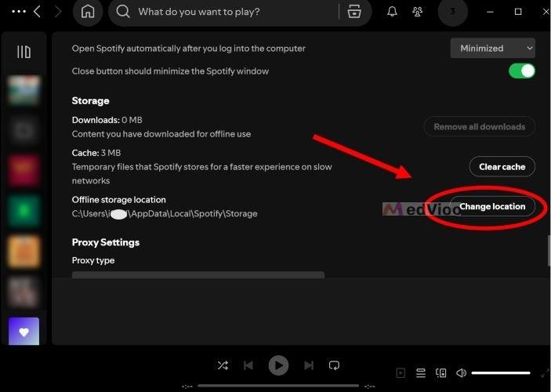This screenshot has height=392, width=551.
Task: Click the offline storage path text
Action: point(165,213)
